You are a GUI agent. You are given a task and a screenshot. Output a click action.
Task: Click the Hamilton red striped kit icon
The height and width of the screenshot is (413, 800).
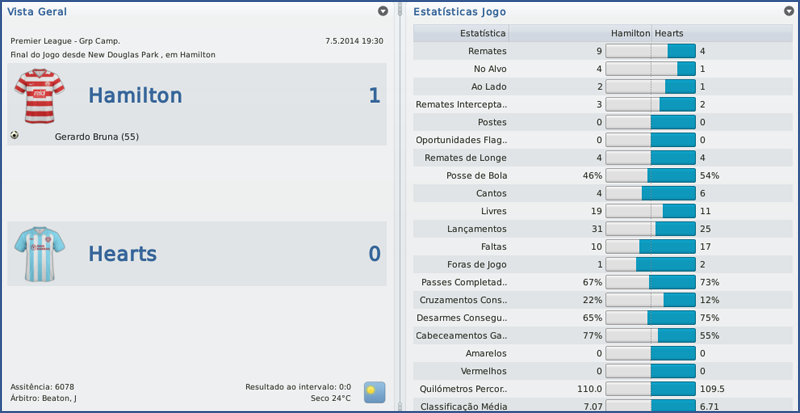[x=39, y=95]
